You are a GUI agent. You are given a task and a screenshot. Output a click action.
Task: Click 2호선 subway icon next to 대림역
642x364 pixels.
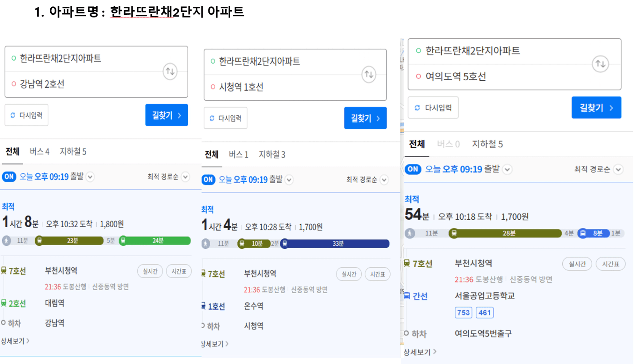tap(4, 303)
